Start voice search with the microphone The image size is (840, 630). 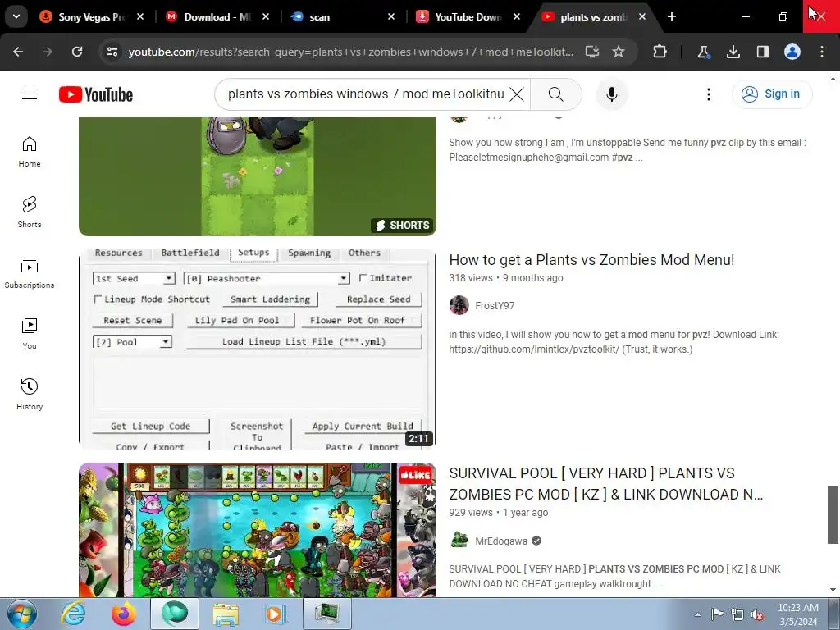click(611, 94)
